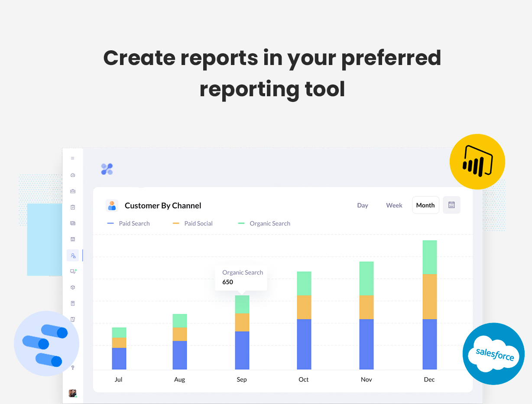Open the clipboard checklist sidebar icon
The image size is (532, 404).
(x=73, y=207)
